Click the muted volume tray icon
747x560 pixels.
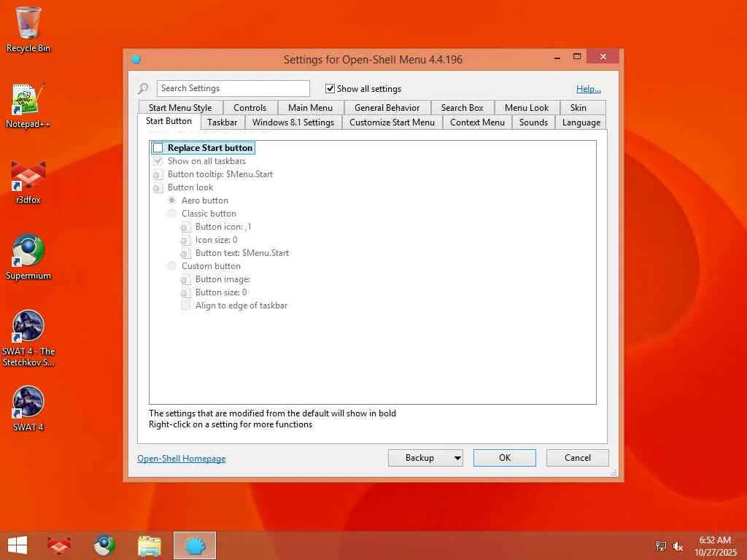pos(678,545)
